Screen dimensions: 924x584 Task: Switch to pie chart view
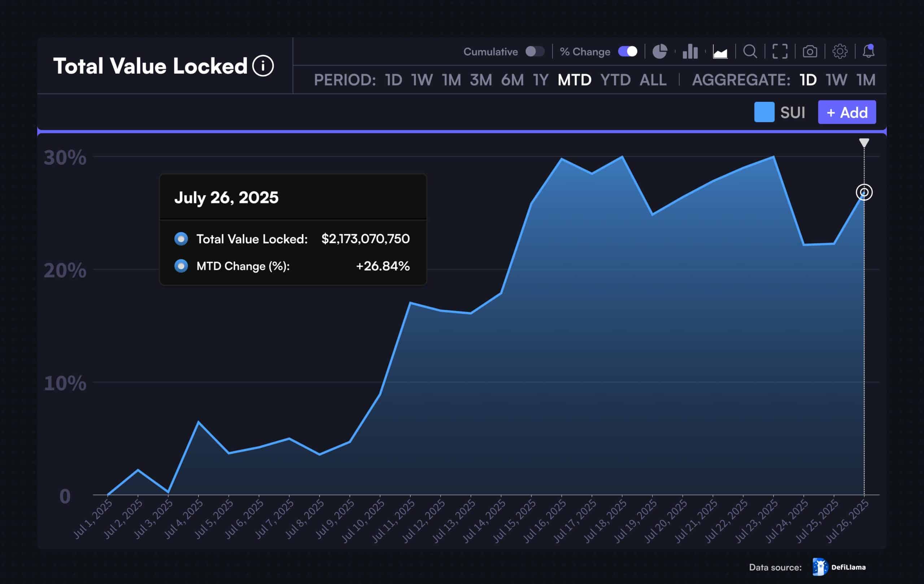pos(660,51)
